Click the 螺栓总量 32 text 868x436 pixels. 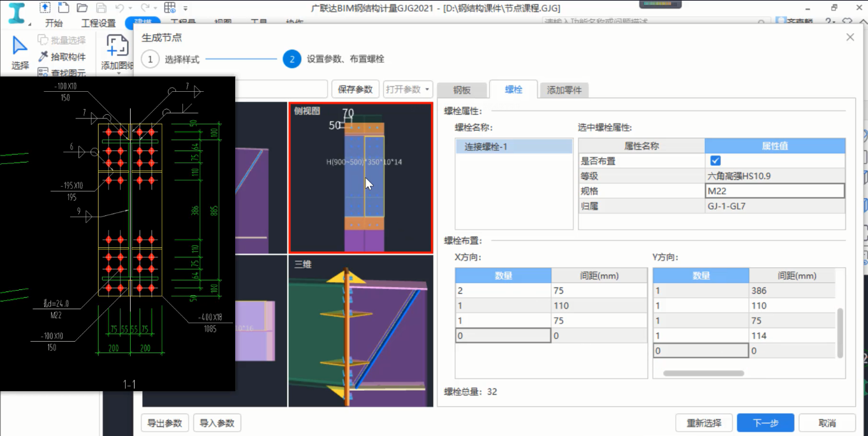471,391
